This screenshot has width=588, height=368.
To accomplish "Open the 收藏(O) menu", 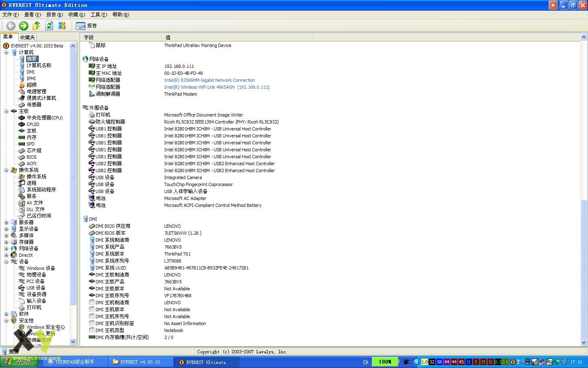I will click(77, 15).
